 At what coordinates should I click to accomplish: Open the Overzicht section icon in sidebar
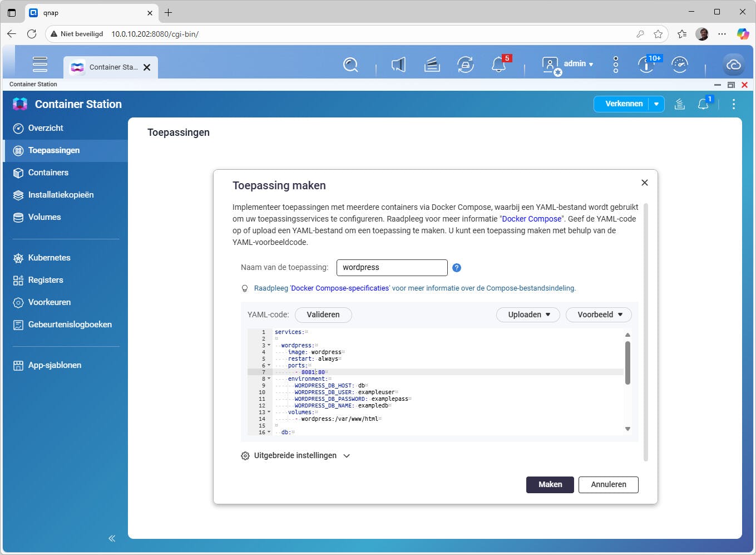tap(18, 128)
